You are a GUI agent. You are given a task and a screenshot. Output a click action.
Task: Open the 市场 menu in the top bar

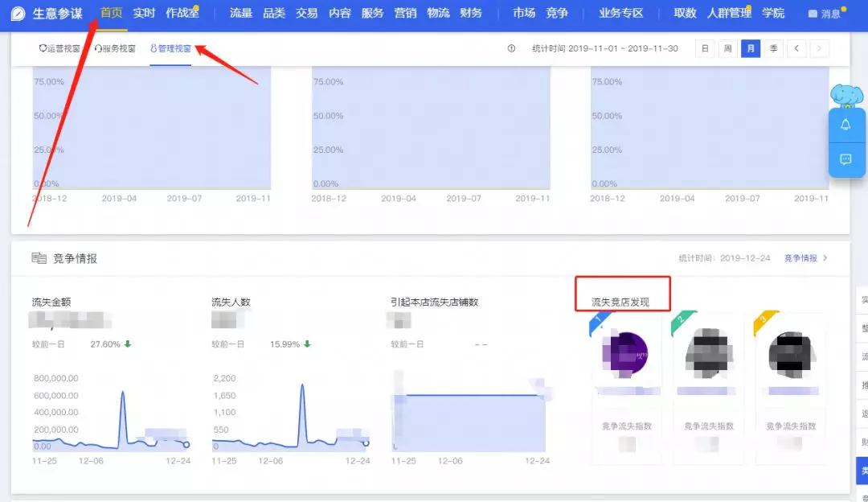pos(524,12)
